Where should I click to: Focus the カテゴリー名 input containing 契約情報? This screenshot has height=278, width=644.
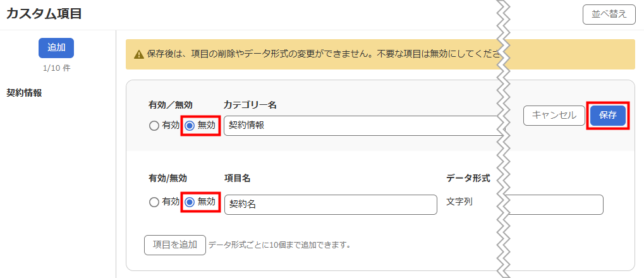361,126
